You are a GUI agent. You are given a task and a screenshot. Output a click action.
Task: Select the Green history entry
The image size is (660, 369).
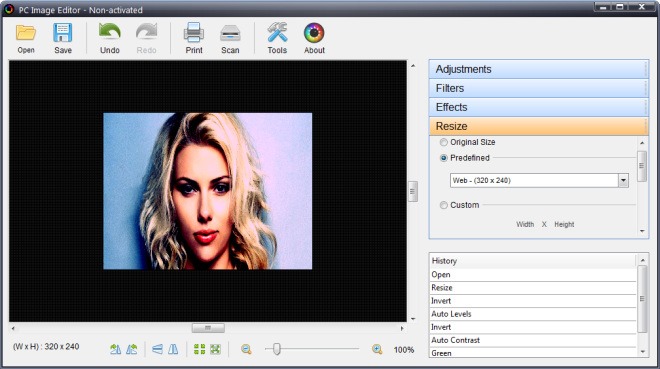click(x=533, y=353)
